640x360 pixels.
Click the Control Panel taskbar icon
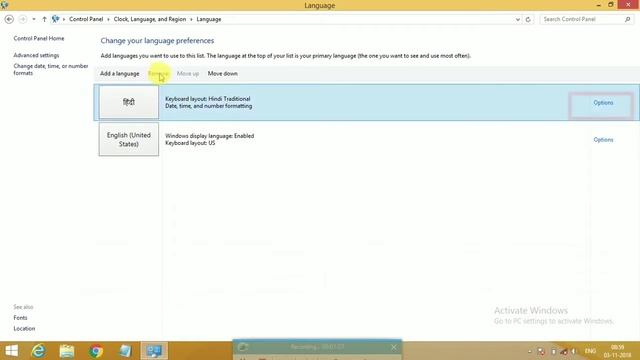tap(154, 351)
